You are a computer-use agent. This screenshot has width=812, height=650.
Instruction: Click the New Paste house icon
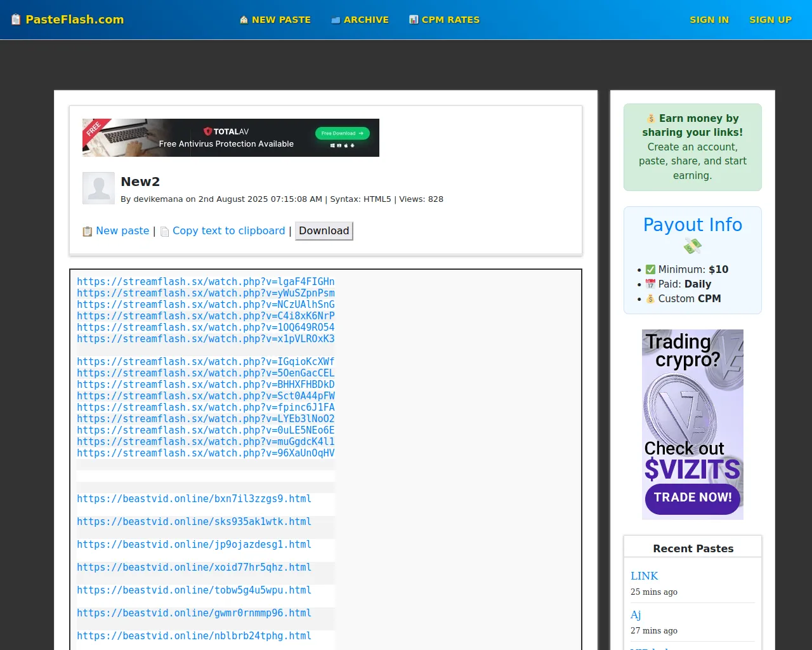point(244,20)
